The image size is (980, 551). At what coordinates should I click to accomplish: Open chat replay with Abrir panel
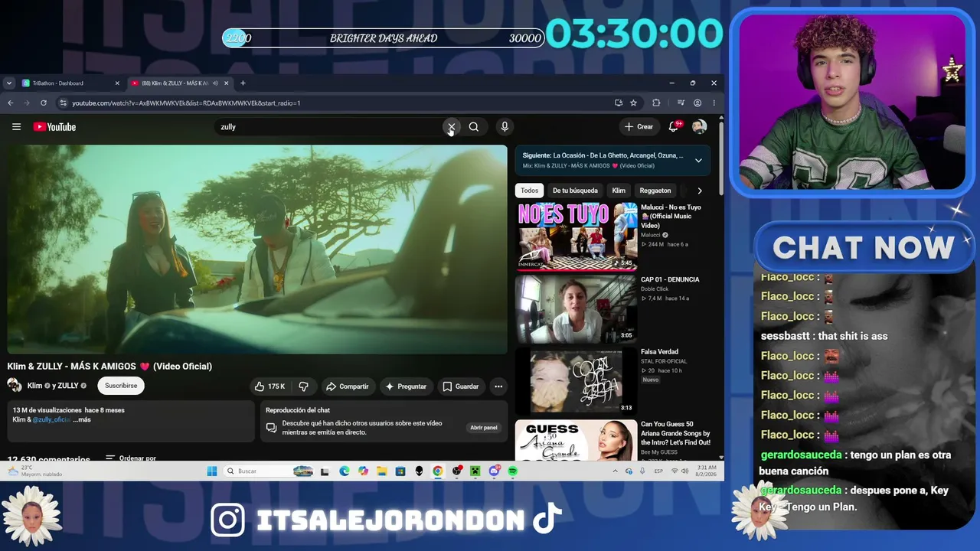(x=484, y=428)
